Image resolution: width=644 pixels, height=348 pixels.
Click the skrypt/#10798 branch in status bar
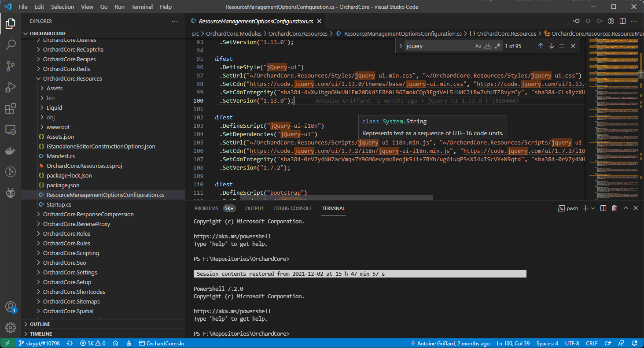click(39, 343)
